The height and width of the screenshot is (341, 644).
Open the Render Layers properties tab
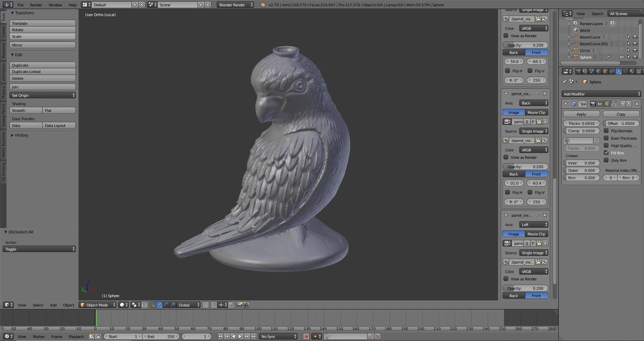(585, 71)
